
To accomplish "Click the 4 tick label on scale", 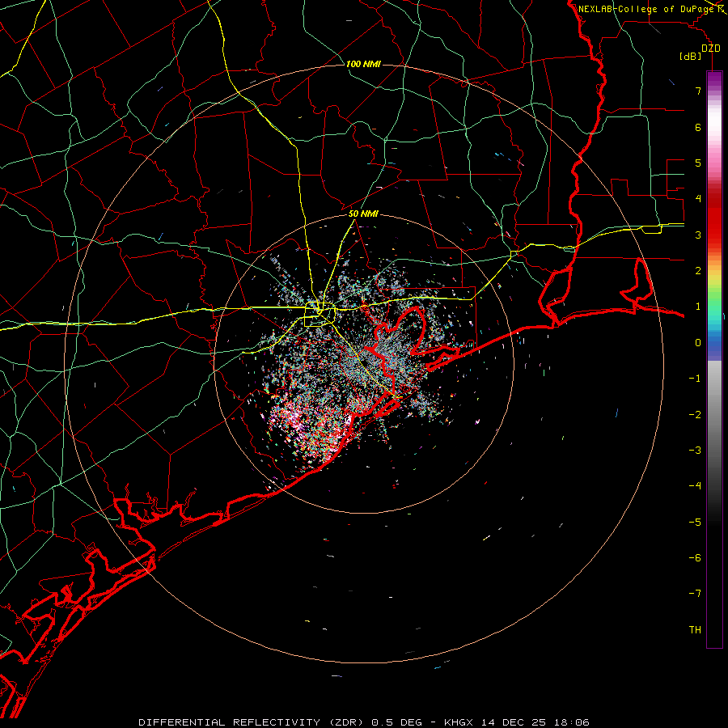I will point(698,199).
